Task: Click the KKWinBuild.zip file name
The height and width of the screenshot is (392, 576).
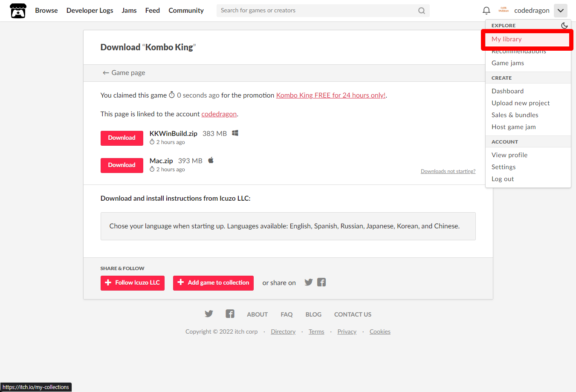Action: (x=174, y=134)
